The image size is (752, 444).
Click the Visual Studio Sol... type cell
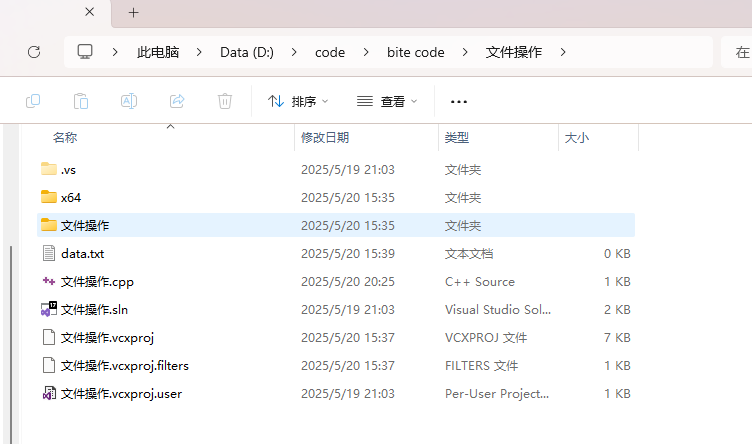click(x=498, y=310)
